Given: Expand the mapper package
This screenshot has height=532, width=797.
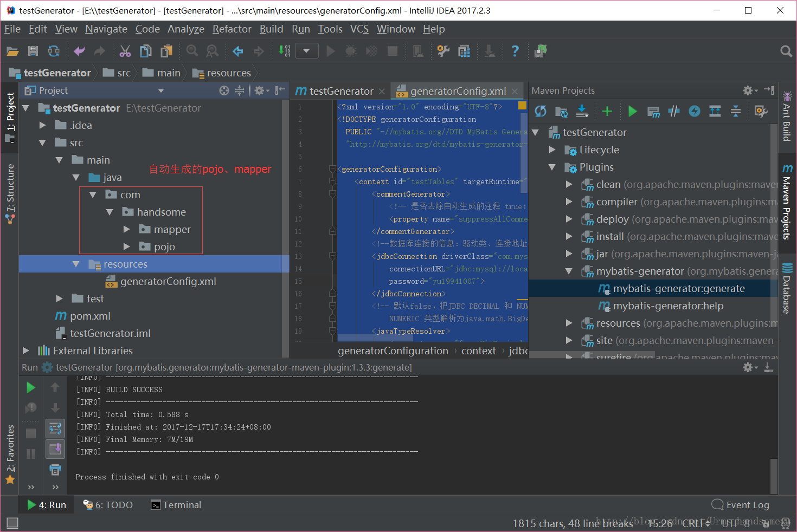Looking at the screenshot, I should pos(126,229).
